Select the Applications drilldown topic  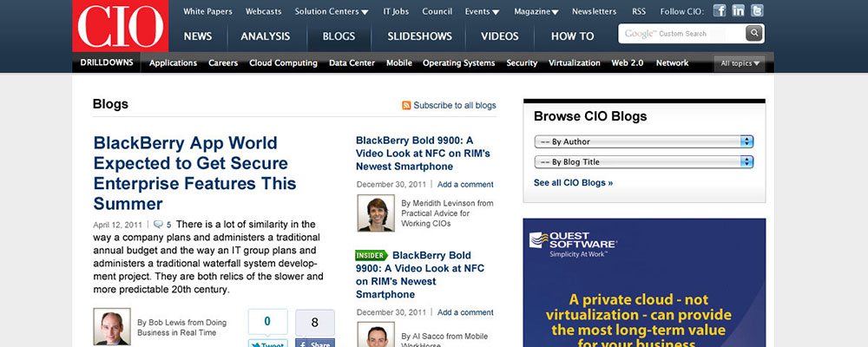[x=174, y=63]
